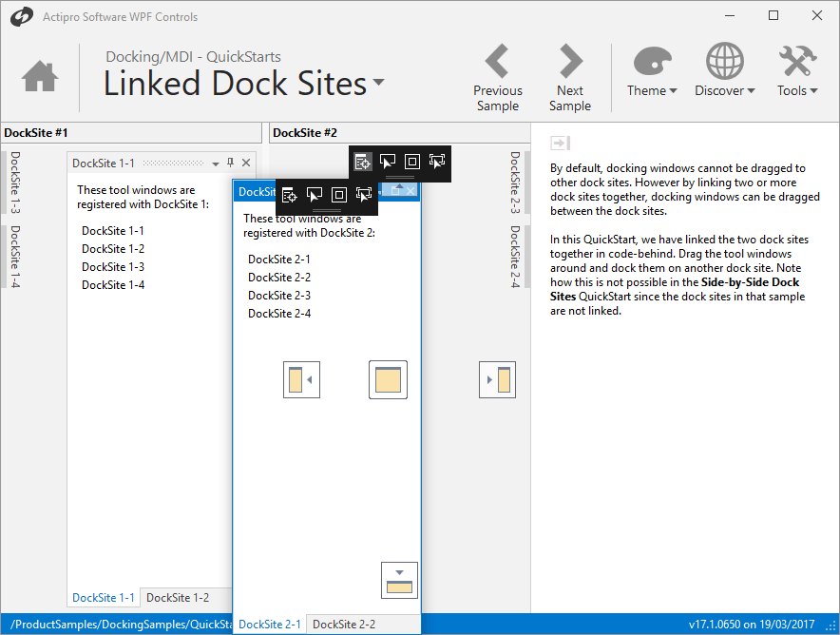Click the dock-right guide indicator
Image resolution: width=840 pixels, height=635 pixels.
click(497, 380)
